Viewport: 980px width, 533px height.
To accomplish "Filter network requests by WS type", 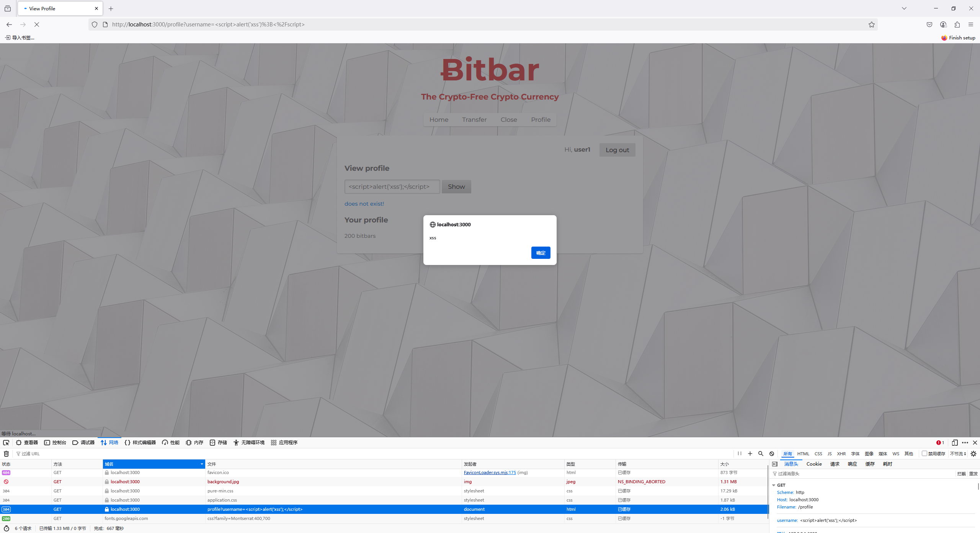I will (896, 454).
